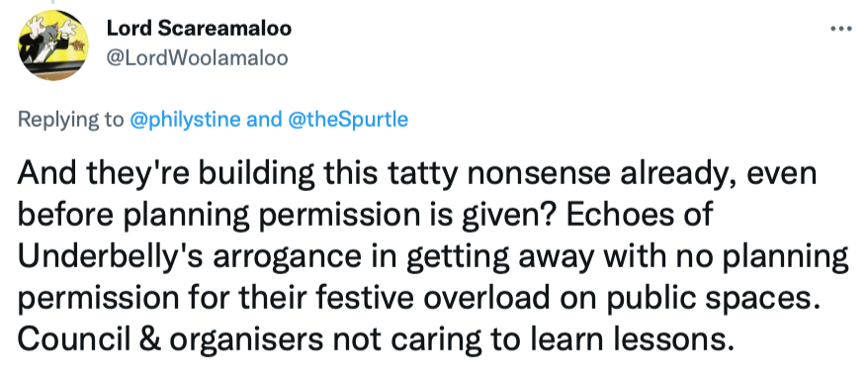Open the three-dot more options menu
Viewport: 868px width, 386px height.
(841, 29)
